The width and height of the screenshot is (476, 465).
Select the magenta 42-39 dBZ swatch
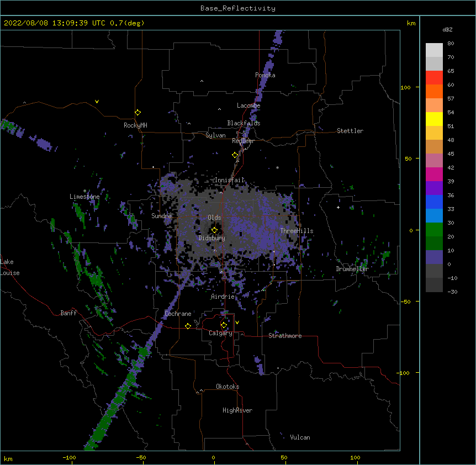coord(434,174)
